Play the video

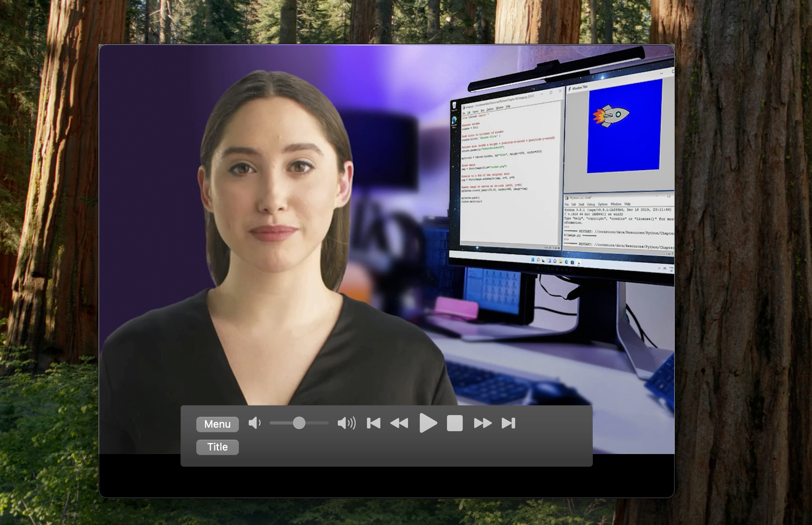pyautogui.click(x=428, y=423)
